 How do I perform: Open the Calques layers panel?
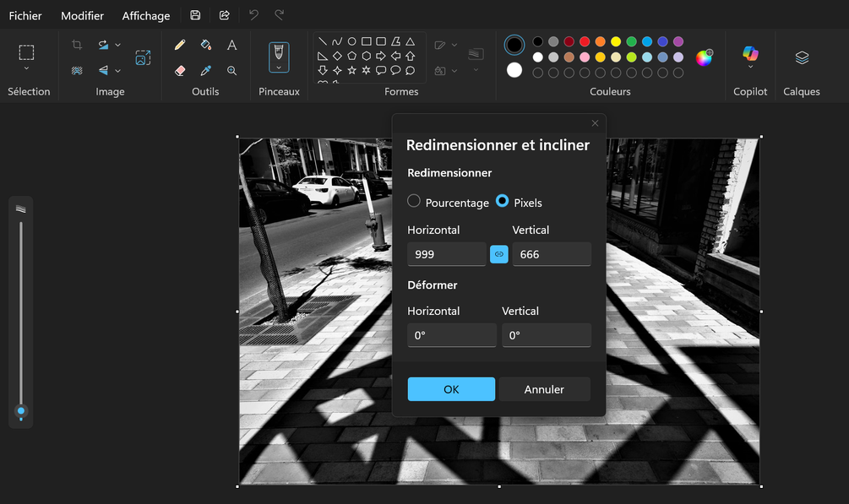point(802,57)
